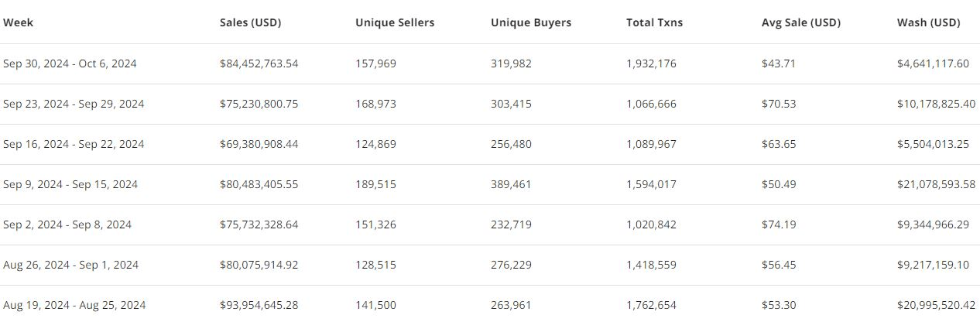This screenshot has width=980, height=322.
Task: Click the 189,515 unique sellers cell
Action: 375,184
